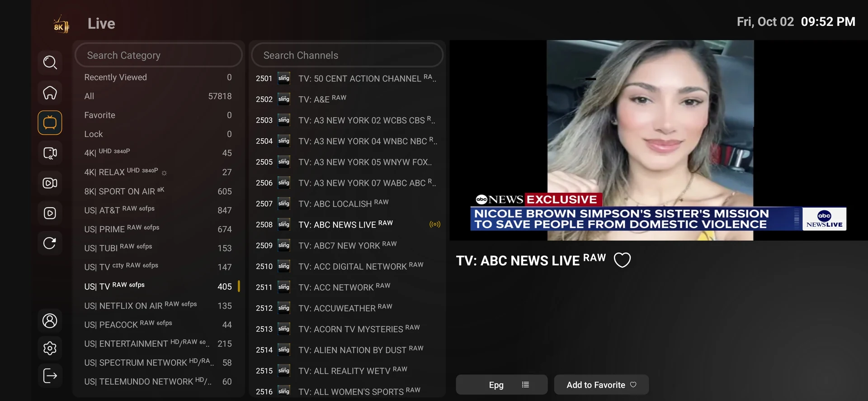Open the Lock category

tap(158, 134)
